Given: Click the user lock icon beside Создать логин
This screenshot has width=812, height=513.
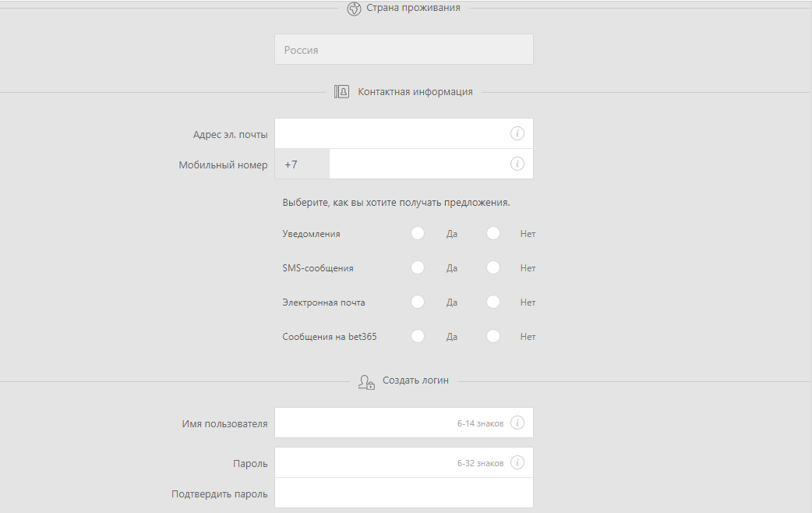Looking at the screenshot, I should pos(366,382).
